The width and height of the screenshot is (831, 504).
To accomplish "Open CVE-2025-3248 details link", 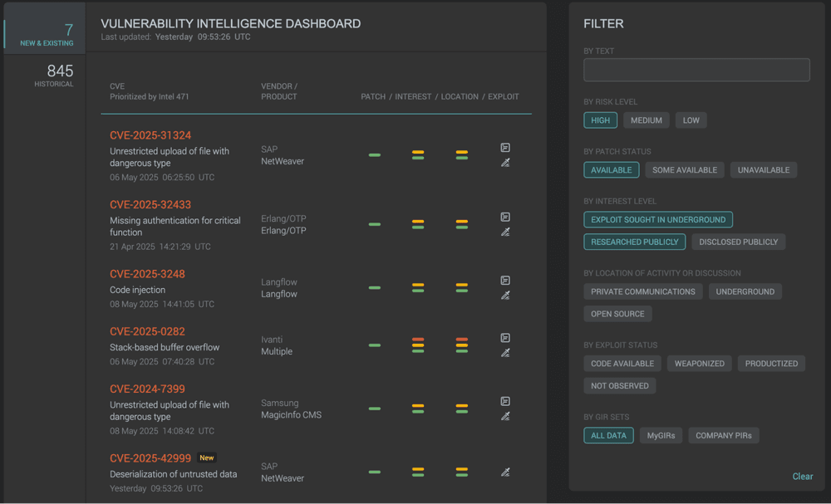I will [147, 274].
